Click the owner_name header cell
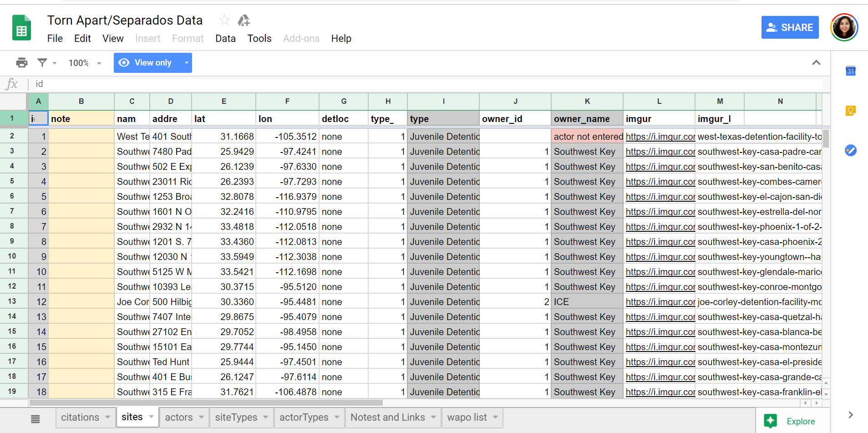 587,119
